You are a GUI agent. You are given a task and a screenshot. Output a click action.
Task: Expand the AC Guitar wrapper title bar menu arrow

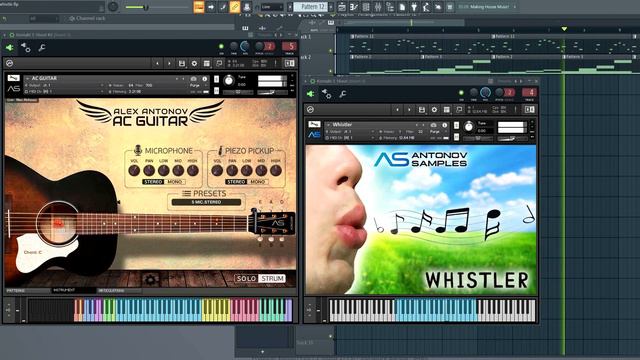point(4,35)
